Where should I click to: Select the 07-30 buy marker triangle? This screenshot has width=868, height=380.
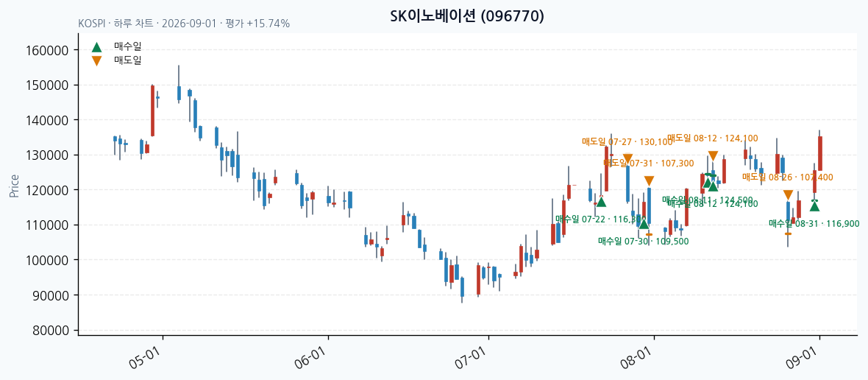[x=644, y=223]
